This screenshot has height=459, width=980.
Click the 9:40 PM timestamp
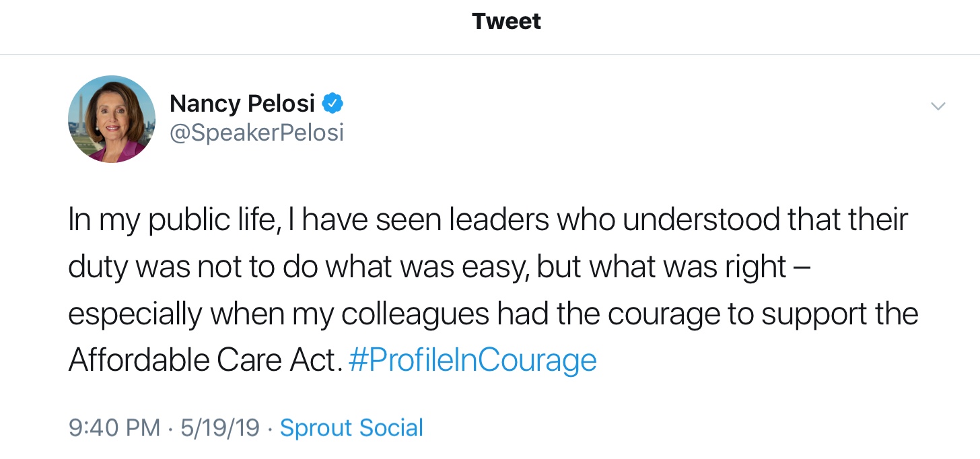(x=114, y=428)
